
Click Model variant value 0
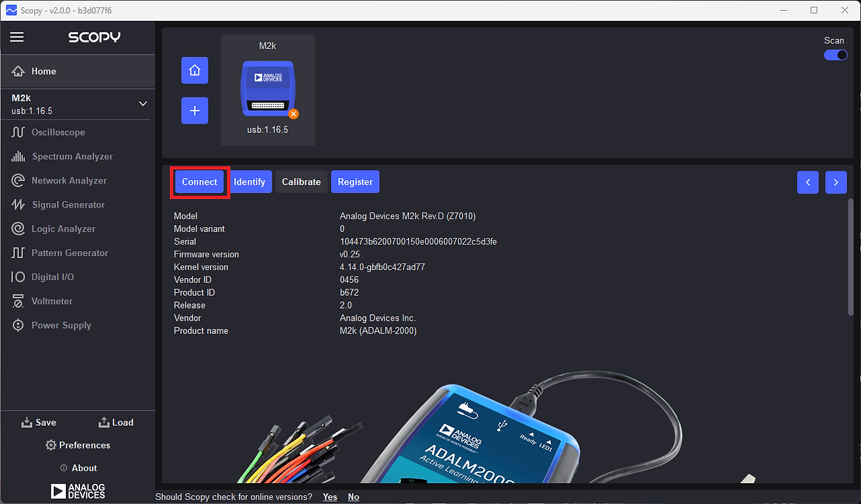point(342,229)
